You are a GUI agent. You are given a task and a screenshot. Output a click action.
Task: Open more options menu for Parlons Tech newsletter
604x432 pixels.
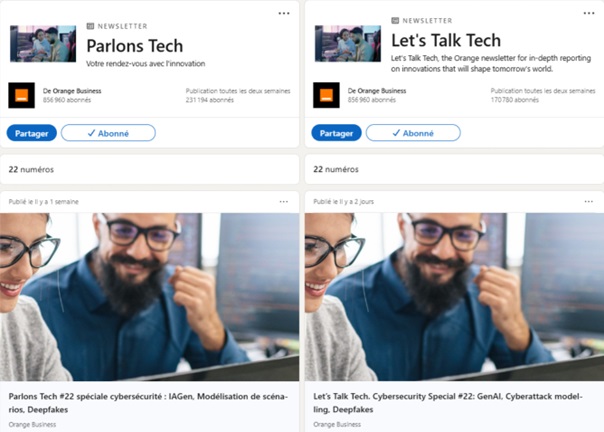(284, 13)
